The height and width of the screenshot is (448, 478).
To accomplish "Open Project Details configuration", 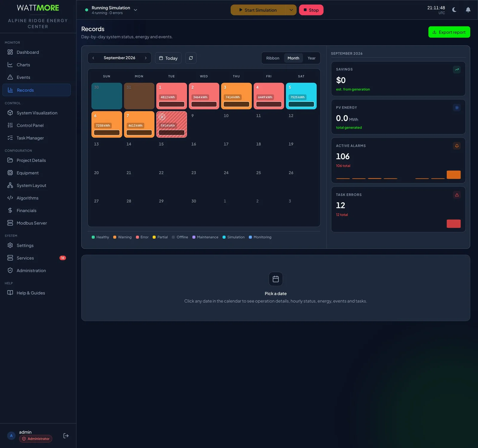I will coord(36,160).
